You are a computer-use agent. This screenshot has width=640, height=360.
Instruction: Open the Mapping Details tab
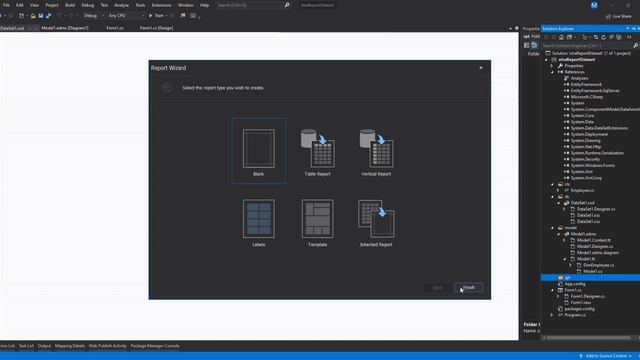coord(70,346)
